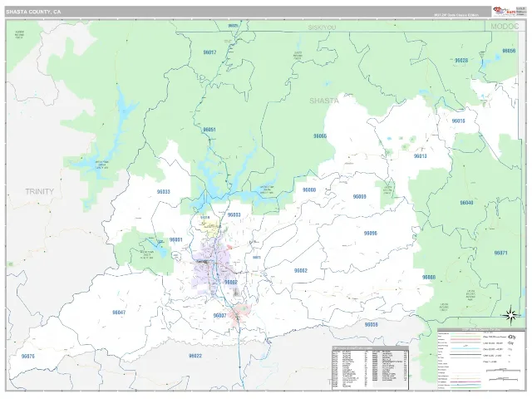Click ZIP code label 96001
The width and height of the screenshot is (532, 399).
tap(175, 240)
